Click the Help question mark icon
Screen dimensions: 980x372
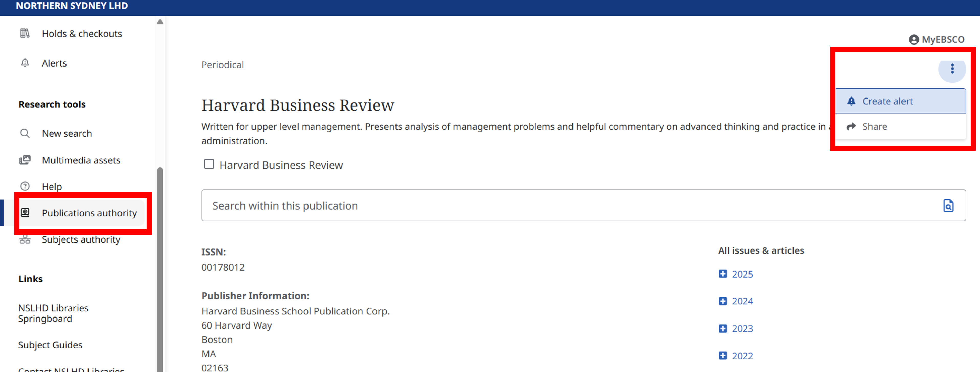pos(25,186)
